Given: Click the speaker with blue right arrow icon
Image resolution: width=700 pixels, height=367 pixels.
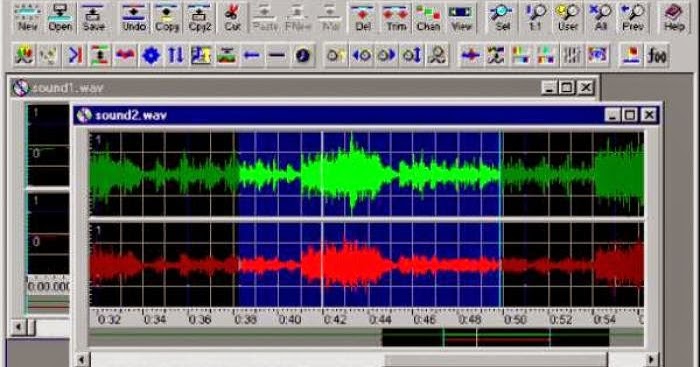Looking at the screenshot, I should point(387,55).
